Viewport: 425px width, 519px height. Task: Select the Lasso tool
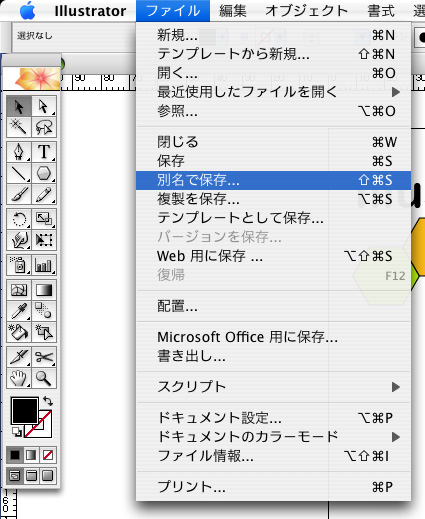tap(44, 127)
